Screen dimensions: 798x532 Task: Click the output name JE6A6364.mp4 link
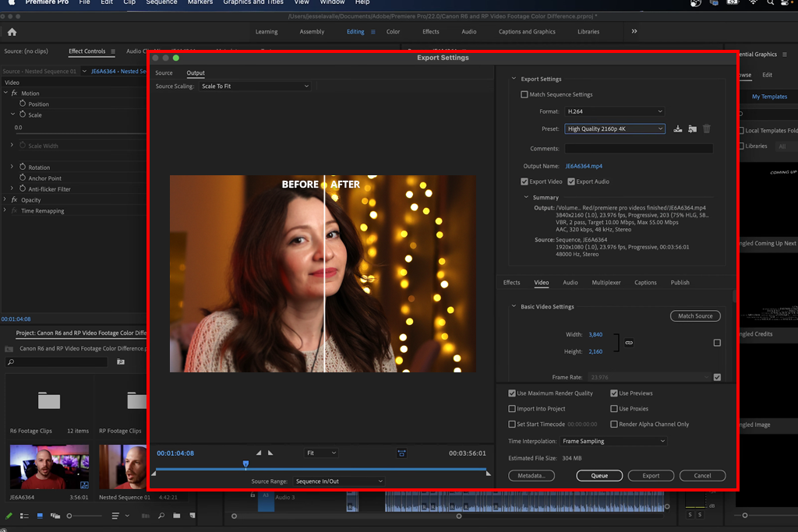(584, 166)
